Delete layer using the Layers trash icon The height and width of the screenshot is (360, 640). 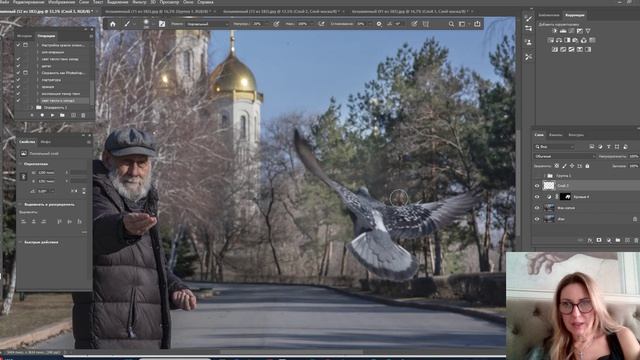point(636,240)
